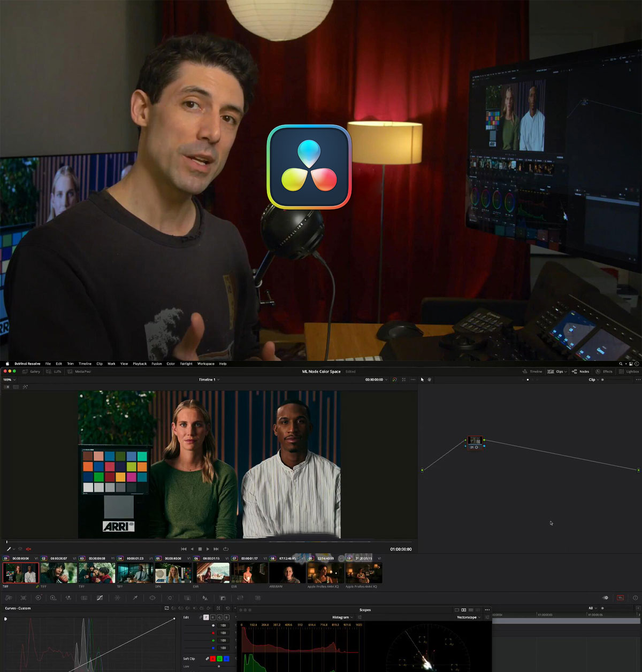Expand the Curves palette to full view
Screen dimensions: 642x672
point(218,608)
